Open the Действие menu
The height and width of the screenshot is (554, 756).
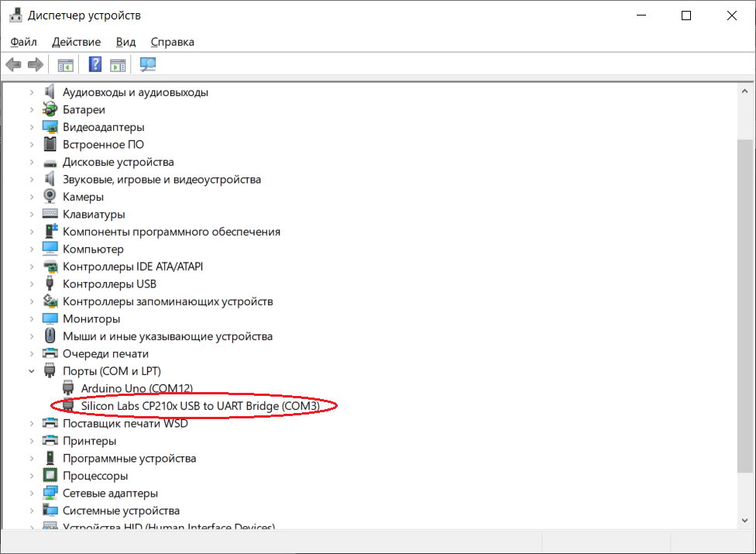(x=76, y=42)
